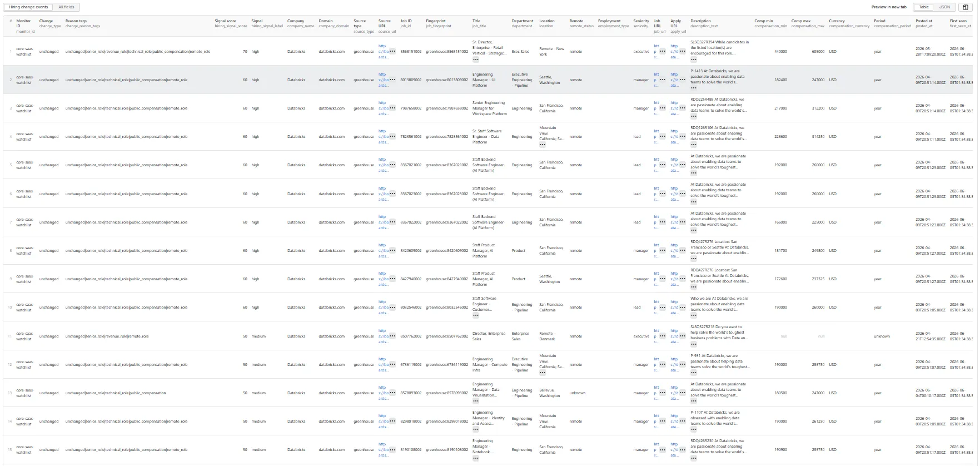Select Director, Enterprise Sales title cell
This screenshot has width=980, height=466.
[489, 336]
